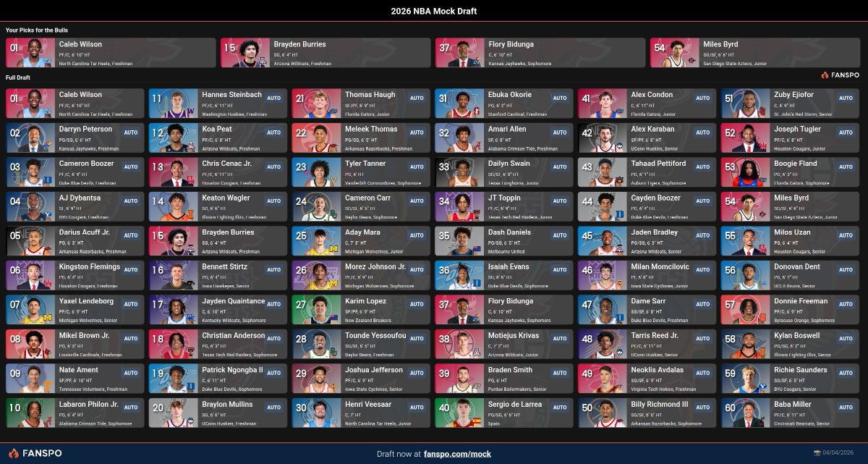The width and height of the screenshot is (868, 464).
Task: Click the 2026 NBA Mock Draft title
Action: [x=433, y=11]
